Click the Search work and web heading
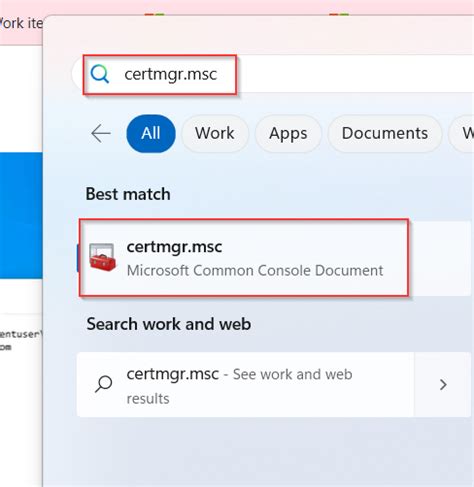 [x=169, y=324]
